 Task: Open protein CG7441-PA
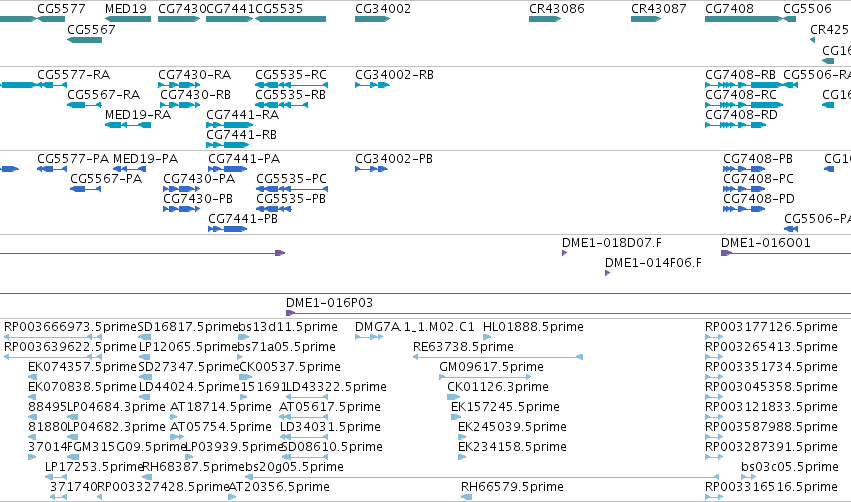click(x=227, y=169)
